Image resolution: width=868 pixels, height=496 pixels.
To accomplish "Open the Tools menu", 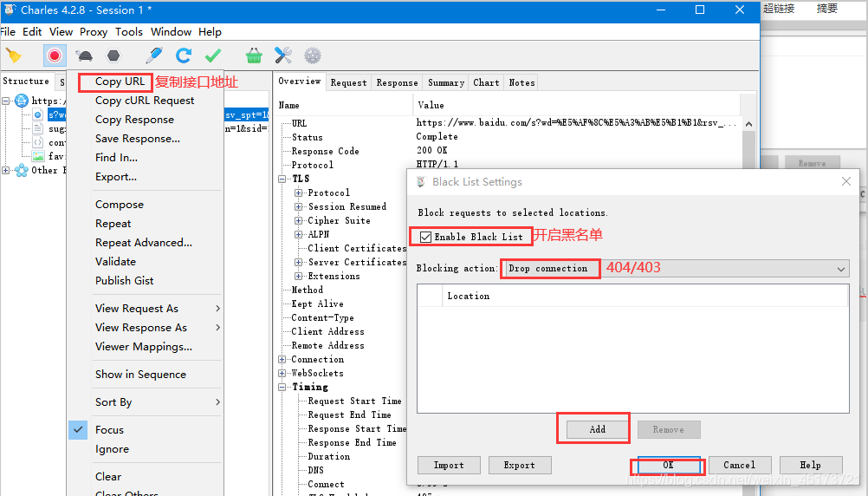I will click(x=129, y=31).
